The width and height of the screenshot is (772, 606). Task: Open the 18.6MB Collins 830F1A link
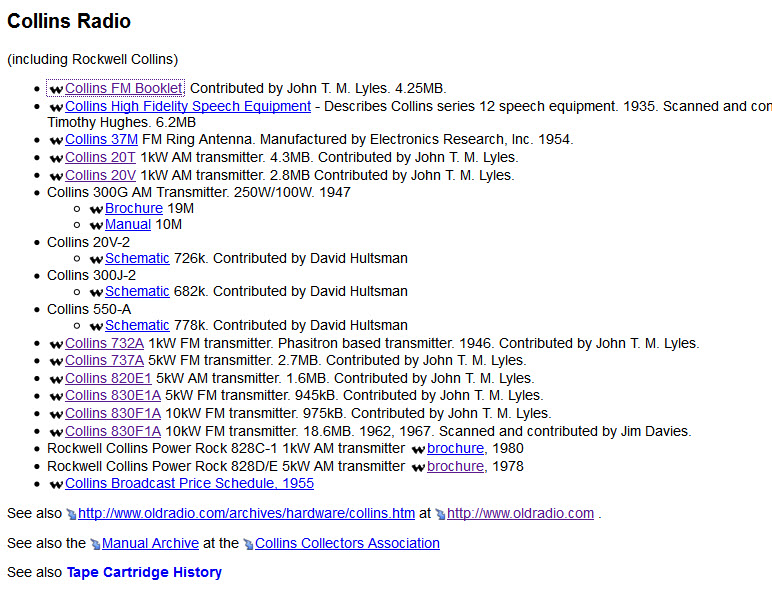[x=113, y=431]
